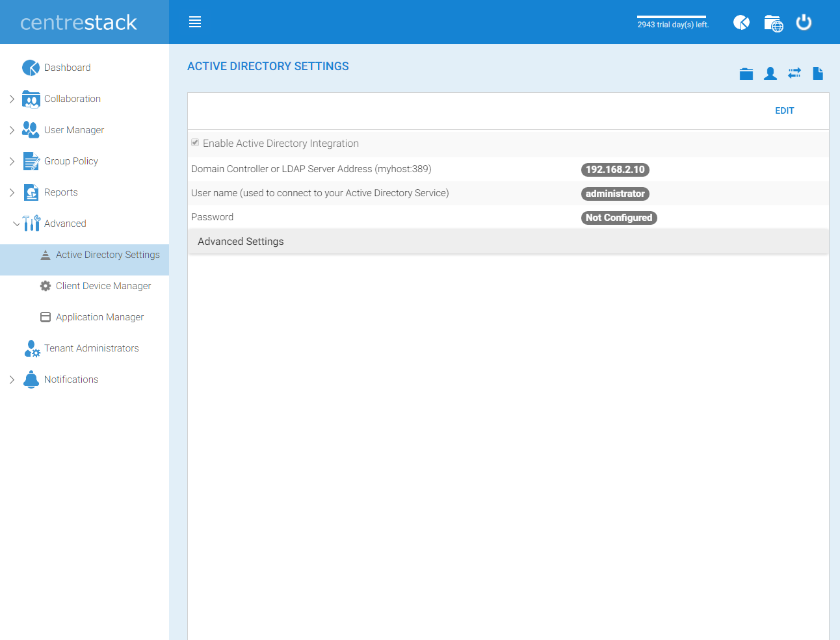Expand the User Manager chevron
Screen dimensions: 840x640
[12, 130]
